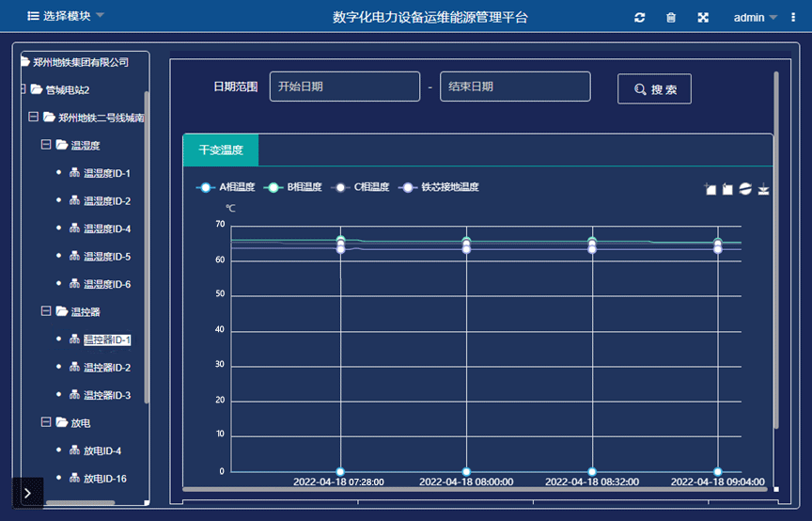Click the 日期范围 label

pyautogui.click(x=236, y=87)
